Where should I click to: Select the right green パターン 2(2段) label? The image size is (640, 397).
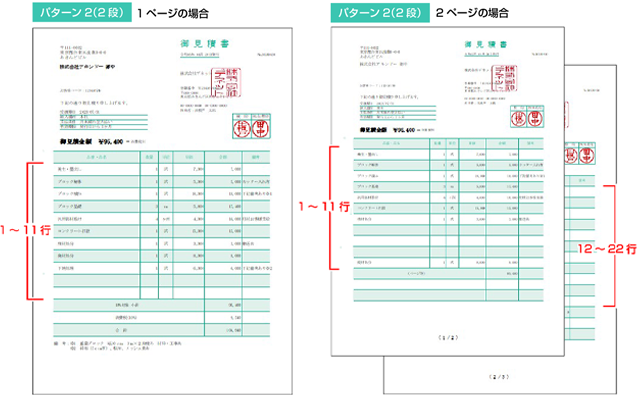click(x=380, y=12)
